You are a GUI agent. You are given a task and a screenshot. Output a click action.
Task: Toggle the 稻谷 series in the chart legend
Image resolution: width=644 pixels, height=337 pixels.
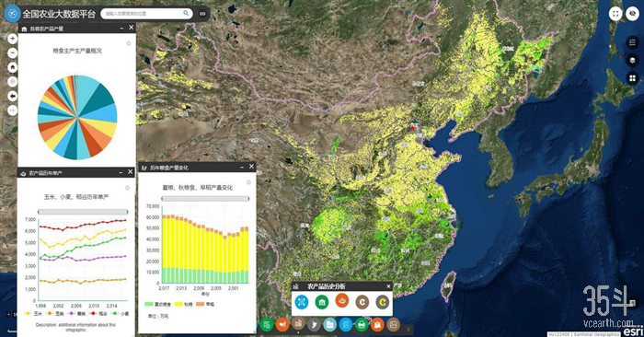tap(98, 314)
